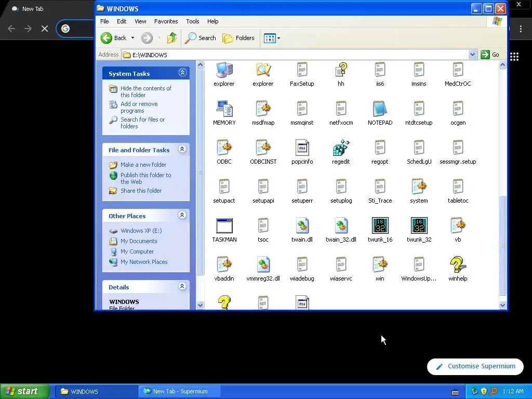Click file list scrollbar down arrow
Image resolution: width=532 pixels, height=399 pixels.
point(502,305)
